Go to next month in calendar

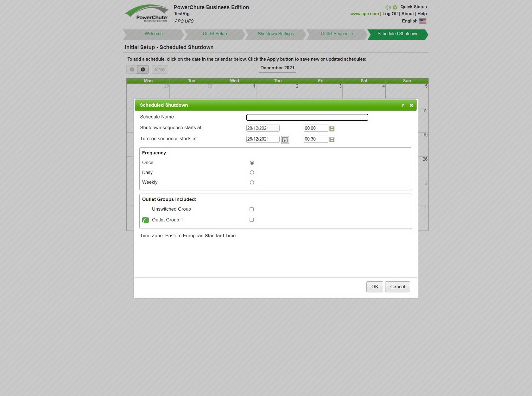point(143,69)
